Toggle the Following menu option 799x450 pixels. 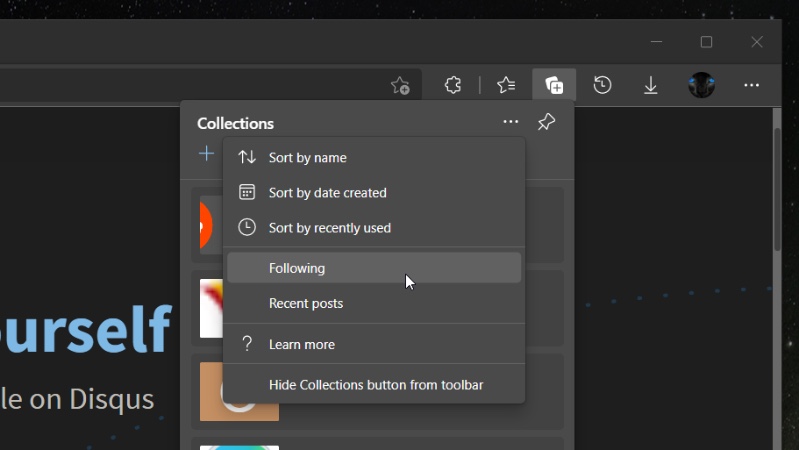(x=297, y=268)
